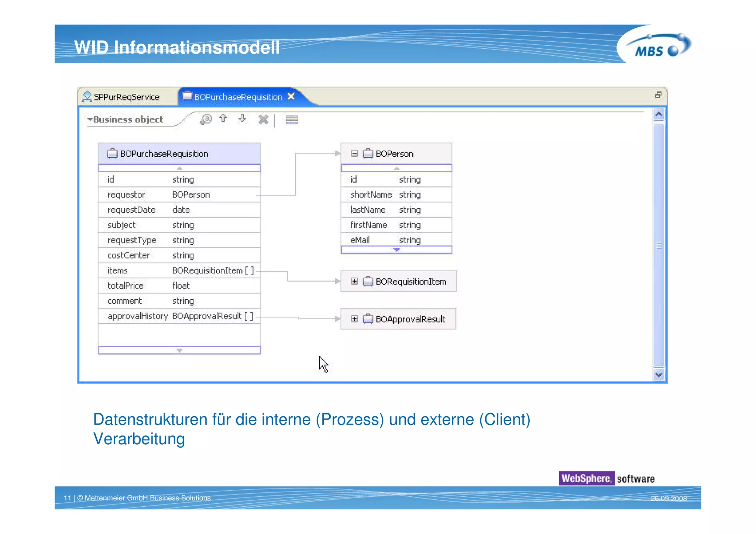Click the top arrow bar of BOPerson
Image resolution: width=756 pixels, height=534 pixels.
click(x=396, y=168)
